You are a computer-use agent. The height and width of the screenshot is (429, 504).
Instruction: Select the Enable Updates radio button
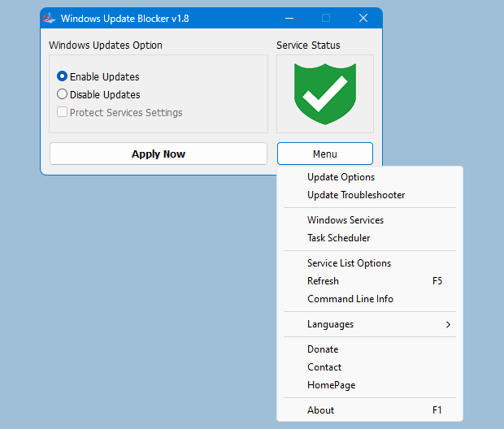(63, 77)
